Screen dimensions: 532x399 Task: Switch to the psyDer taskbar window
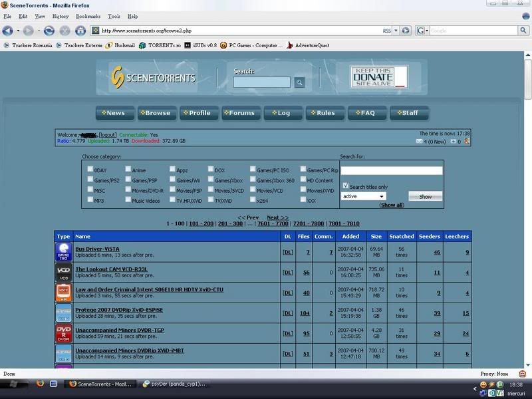174,384
